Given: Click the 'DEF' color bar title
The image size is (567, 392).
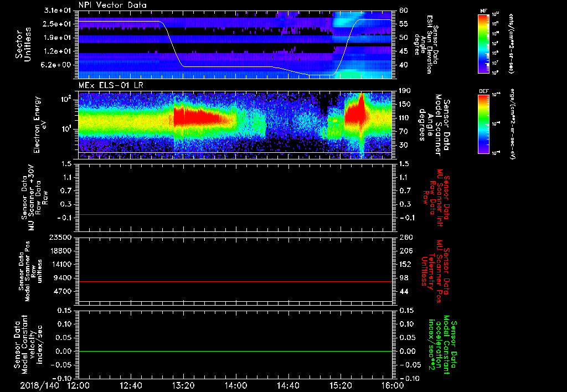Looking at the screenshot, I should (483, 91).
